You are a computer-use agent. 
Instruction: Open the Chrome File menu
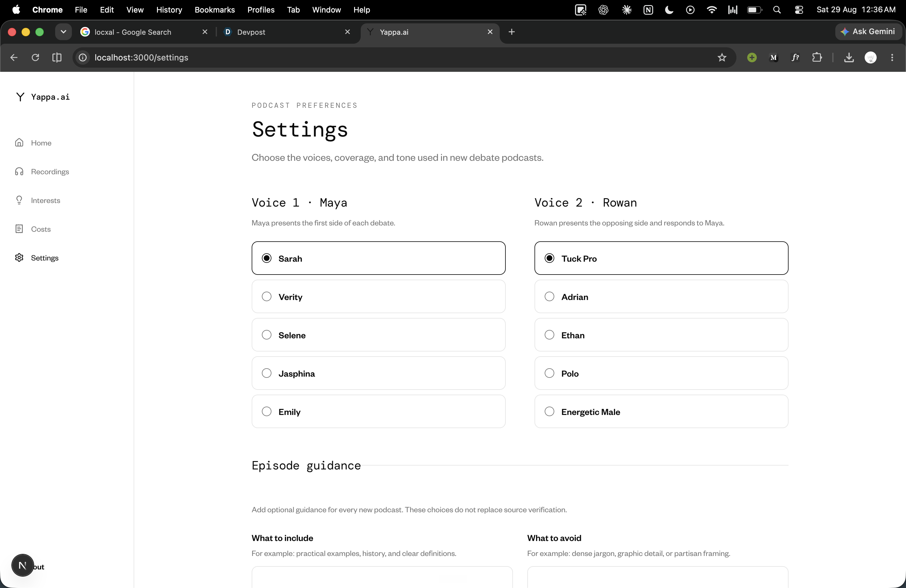tap(81, 10)
